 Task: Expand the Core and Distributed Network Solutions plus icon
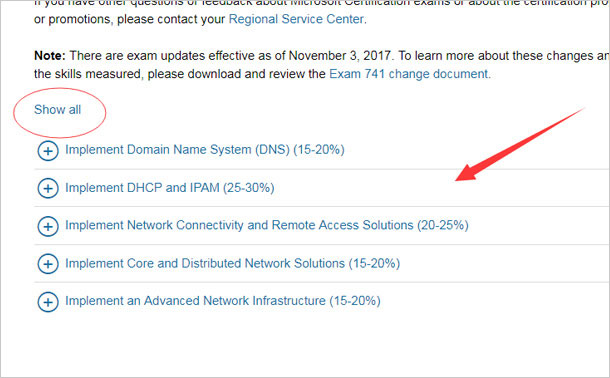click(x=48, y=264)
